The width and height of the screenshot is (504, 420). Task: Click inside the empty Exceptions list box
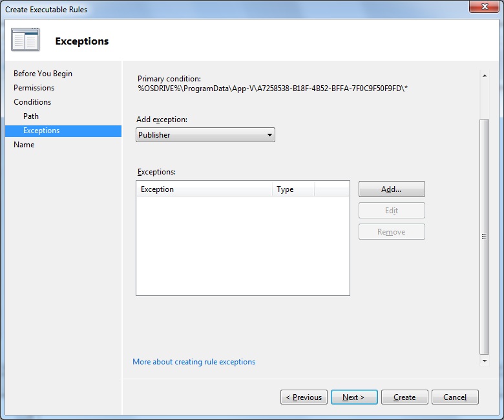click(242, 246)
